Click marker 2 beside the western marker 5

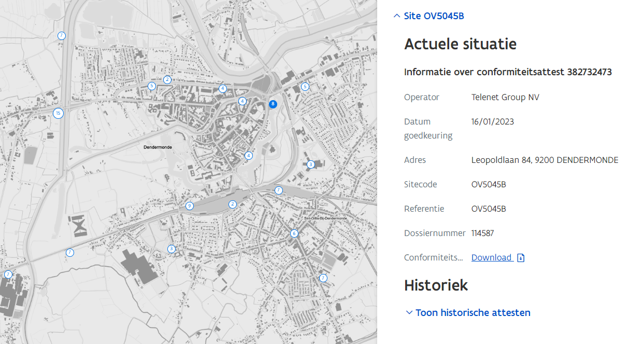pos(167,79)
